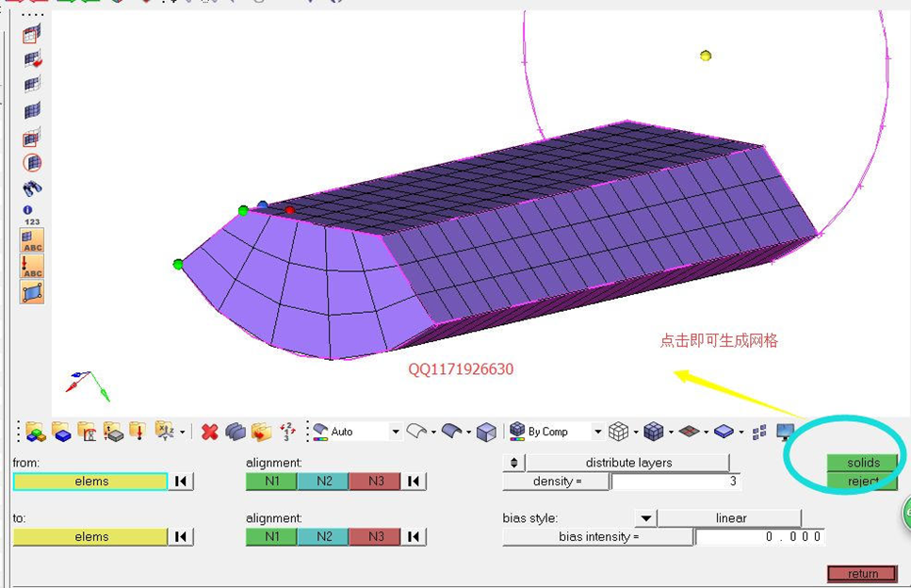Open the blue info icon in sidebar

pos(27,210)
